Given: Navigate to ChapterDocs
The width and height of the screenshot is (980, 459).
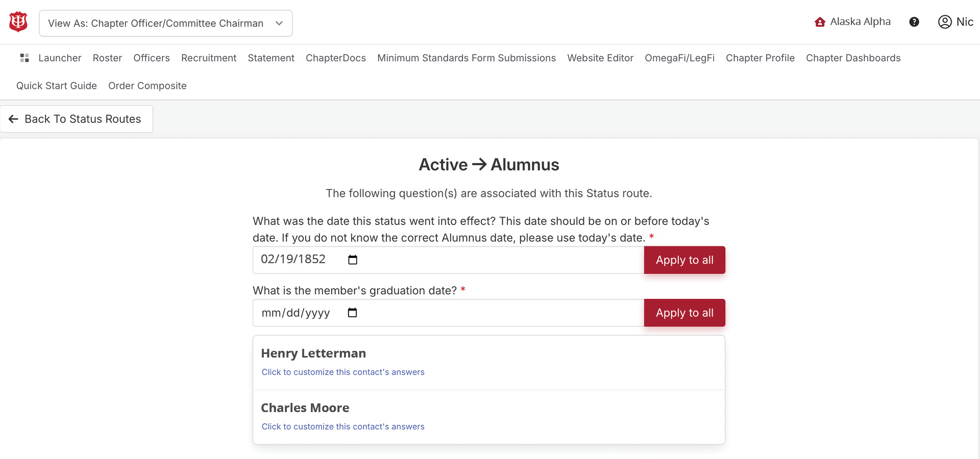Looking at the screenshot, I should (x=336, y=58).
